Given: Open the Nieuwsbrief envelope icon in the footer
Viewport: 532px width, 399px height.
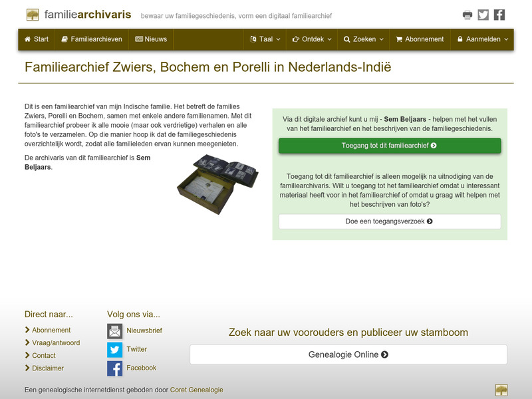Looking at the screenshot, I should tap(114, 330).
